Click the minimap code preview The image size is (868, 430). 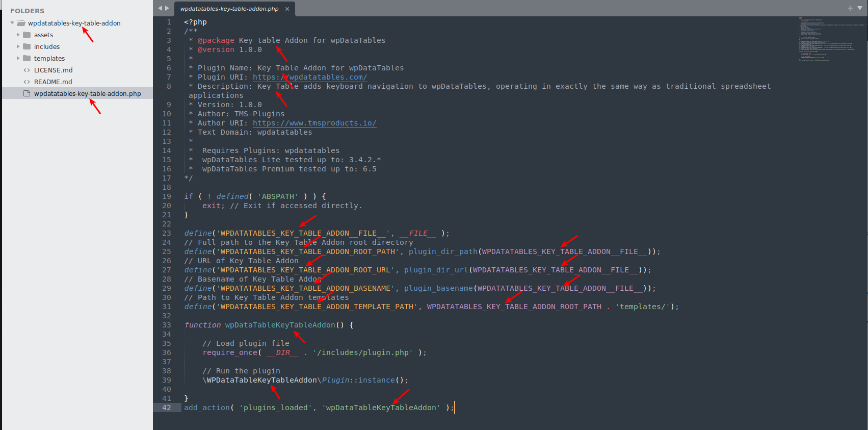click(x=831, y=40)
